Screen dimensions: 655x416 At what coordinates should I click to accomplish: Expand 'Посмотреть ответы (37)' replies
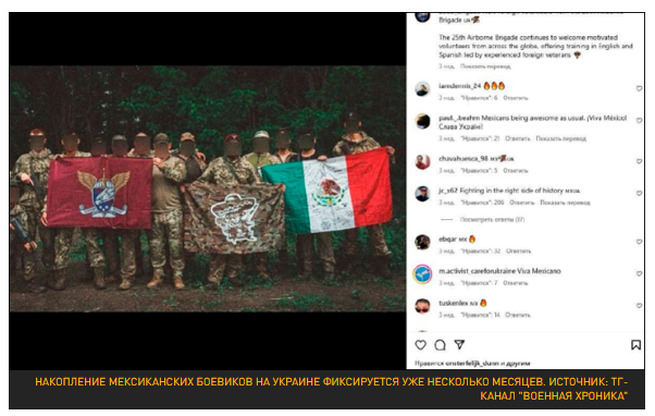click(493, 219)
